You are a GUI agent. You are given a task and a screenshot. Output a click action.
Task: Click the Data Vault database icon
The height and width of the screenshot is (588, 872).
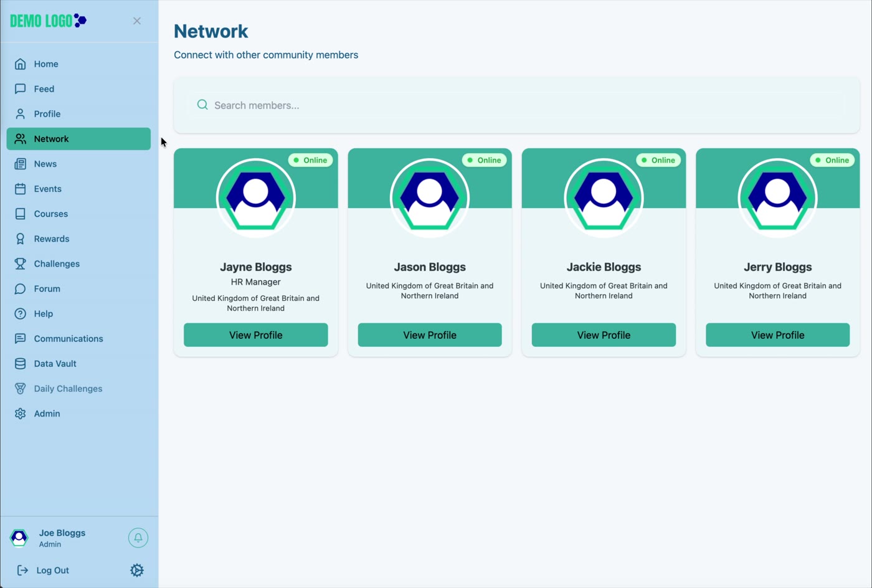21,363
